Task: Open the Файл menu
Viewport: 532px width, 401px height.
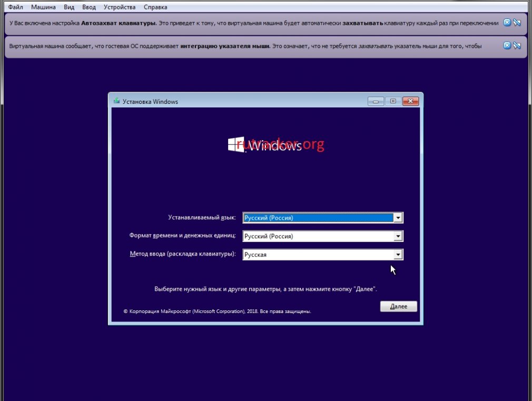Action: (x=15, y=7)
